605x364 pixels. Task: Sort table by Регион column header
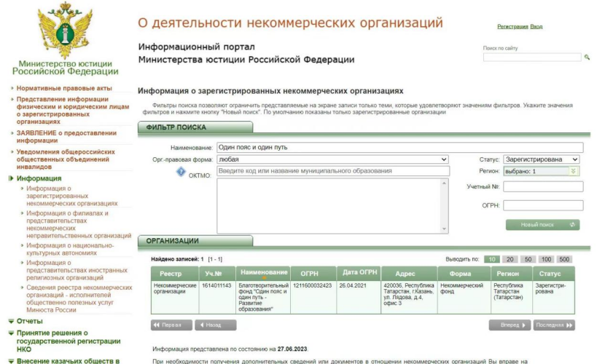(x=512, y=274)
